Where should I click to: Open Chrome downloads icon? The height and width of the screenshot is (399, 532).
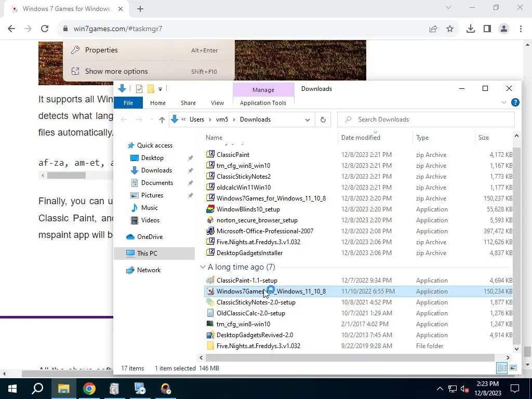click(x=471, y=29)
